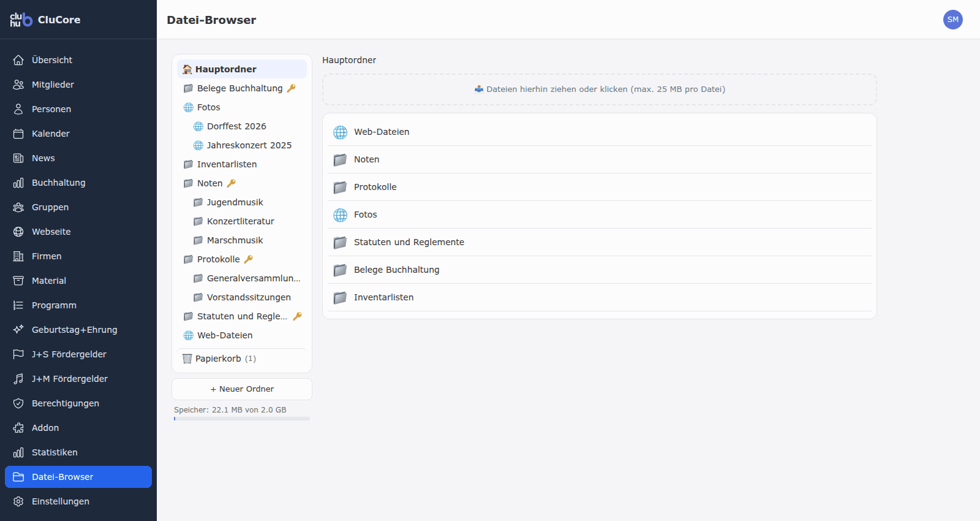Viewport: 980px width, 521px height.
Task: Open Einstellungen in the sidebar
Action: tap(78, 501)
